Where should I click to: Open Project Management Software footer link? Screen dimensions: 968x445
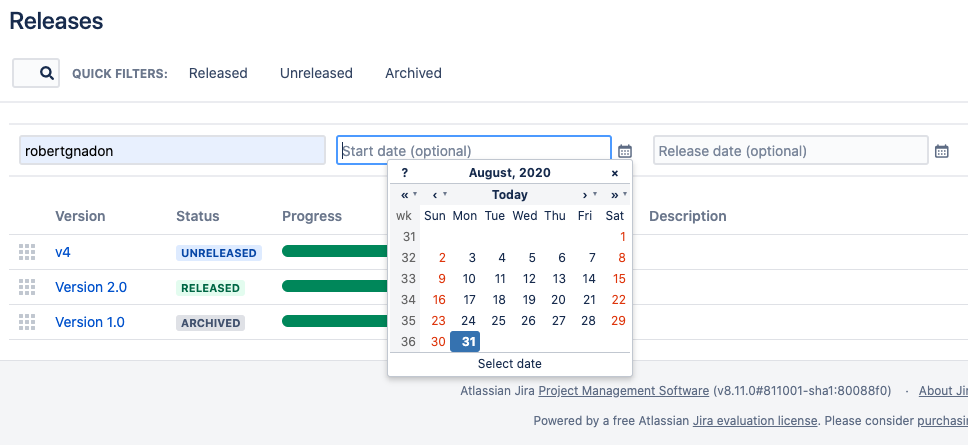click(x=624, y=391)
